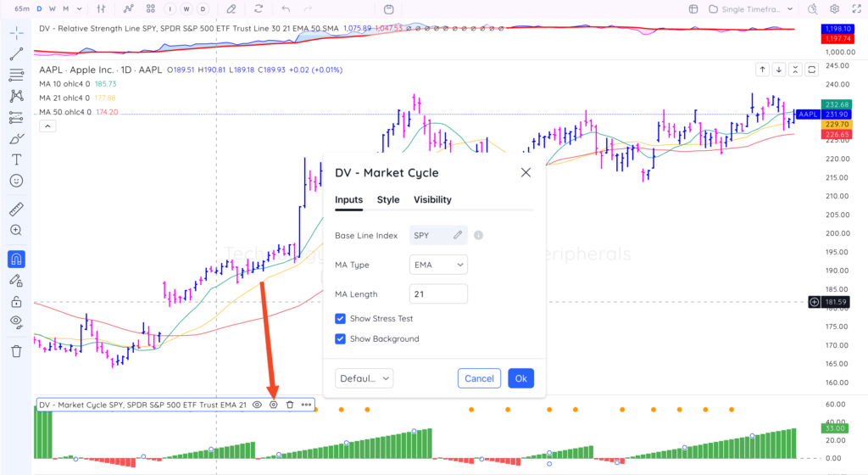Delete drawings with the trash icon
This screenshot has height=475, width=868.
click(16, 351)
